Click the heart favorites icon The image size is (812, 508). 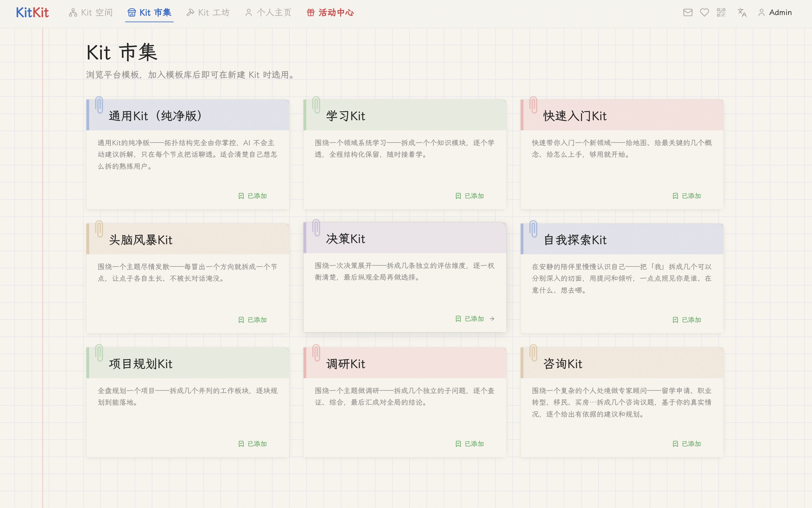(x=704, y=12)
